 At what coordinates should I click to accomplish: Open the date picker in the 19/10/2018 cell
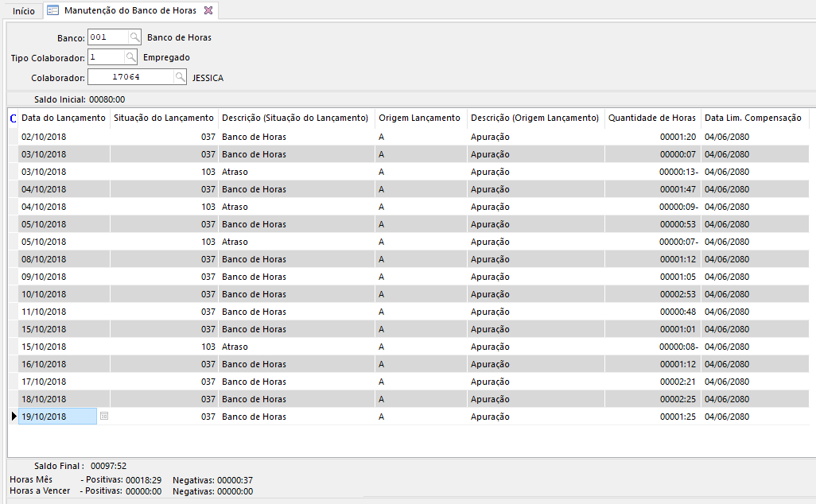[104, 417]
